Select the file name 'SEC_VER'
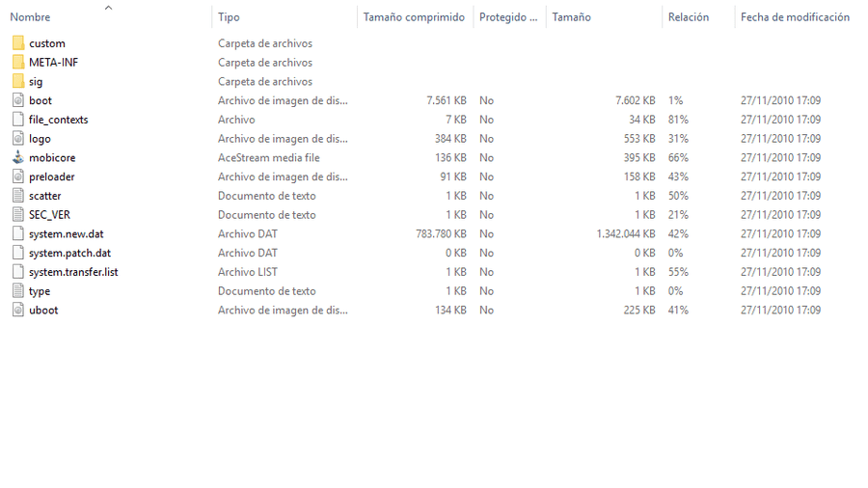Image resolution: width=868 pixels, height=488 pixels. coord(49,215)
